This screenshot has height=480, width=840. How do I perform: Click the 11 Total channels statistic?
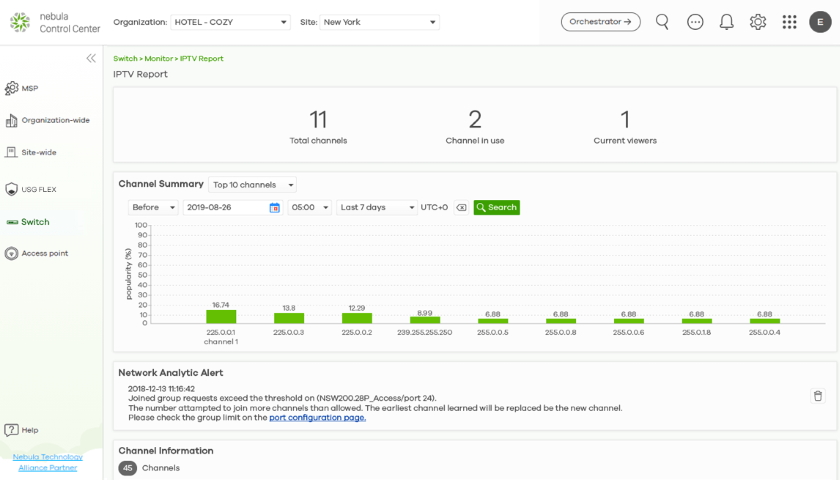[x=318, y=126]
